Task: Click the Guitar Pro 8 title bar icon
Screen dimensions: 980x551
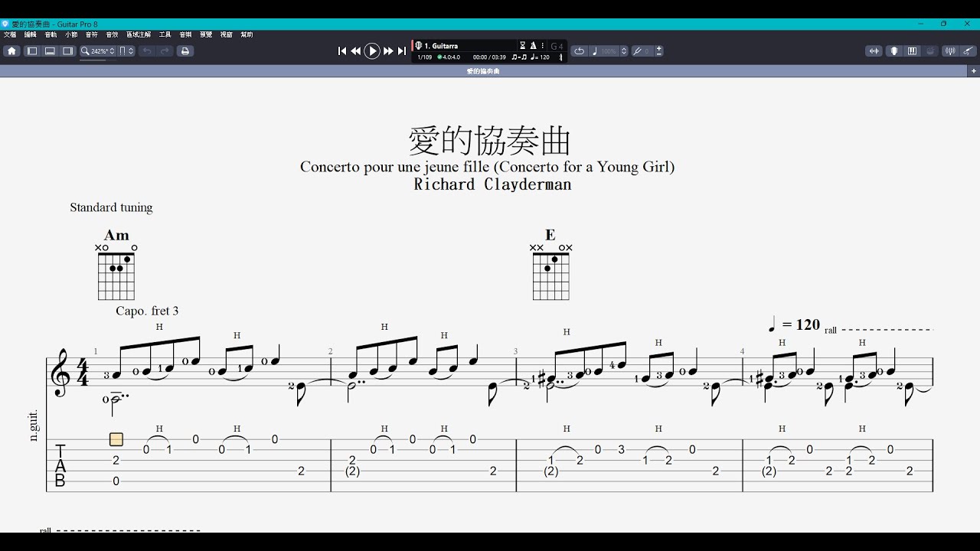Action: coord(5,24)
